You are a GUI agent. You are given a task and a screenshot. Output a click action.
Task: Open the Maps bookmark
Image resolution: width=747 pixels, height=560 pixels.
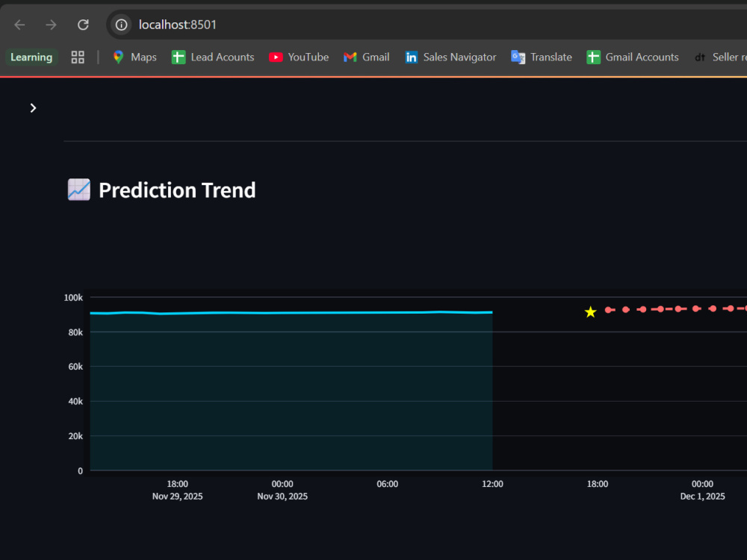point(134,57)
